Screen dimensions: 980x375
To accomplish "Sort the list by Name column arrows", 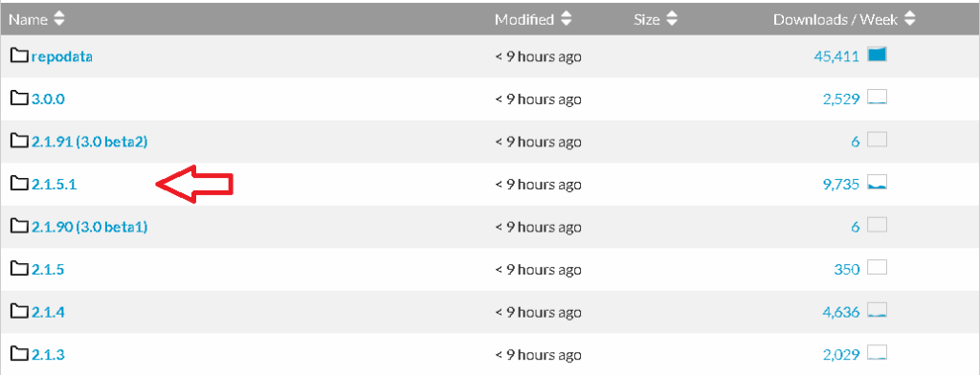I will [x=58, y=19].
